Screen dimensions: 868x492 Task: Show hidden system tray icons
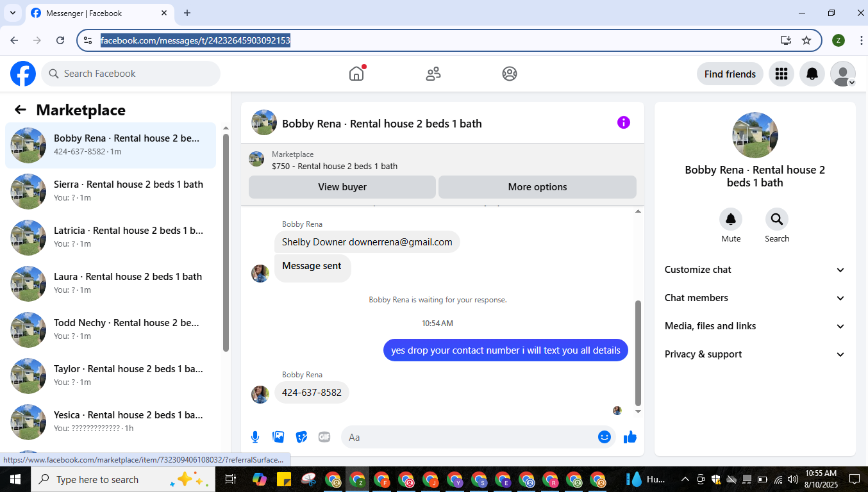point(685,479)
